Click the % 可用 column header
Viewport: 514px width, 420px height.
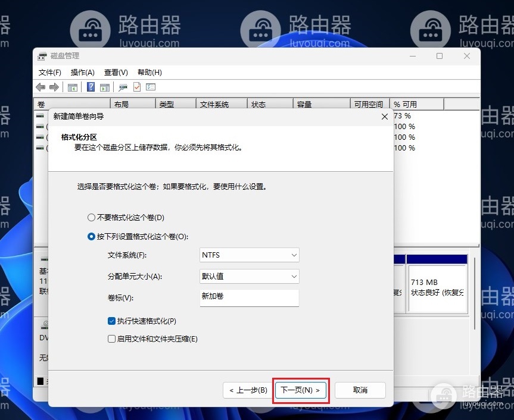click(417, 104)
